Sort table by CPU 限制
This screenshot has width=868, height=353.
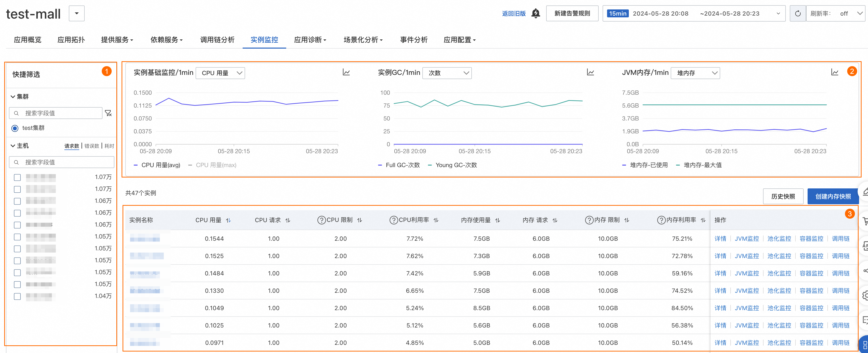pos(359,220)
